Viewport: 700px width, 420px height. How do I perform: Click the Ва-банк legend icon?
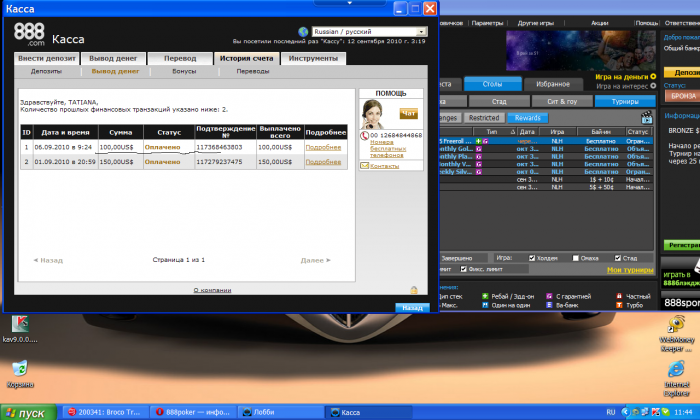(549, 305)
